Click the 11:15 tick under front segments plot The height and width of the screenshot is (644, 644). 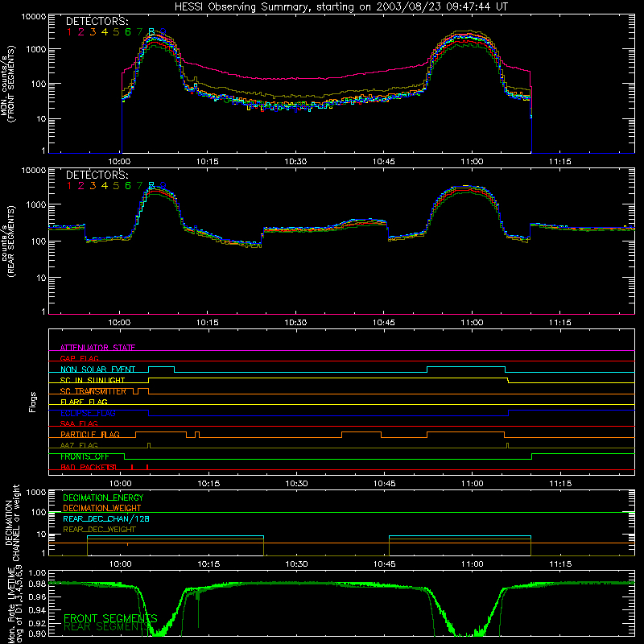click(x=559, y=162)
